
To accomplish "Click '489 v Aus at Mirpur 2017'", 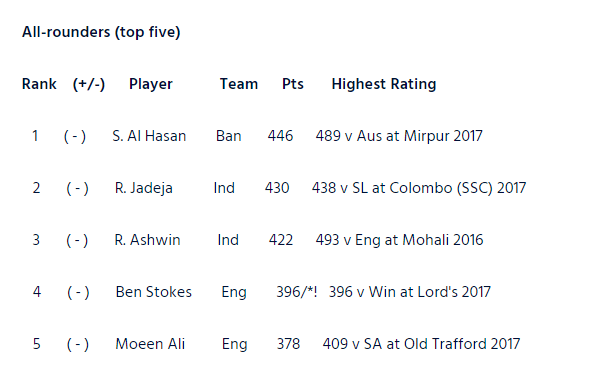I will (x=399, y=136).
